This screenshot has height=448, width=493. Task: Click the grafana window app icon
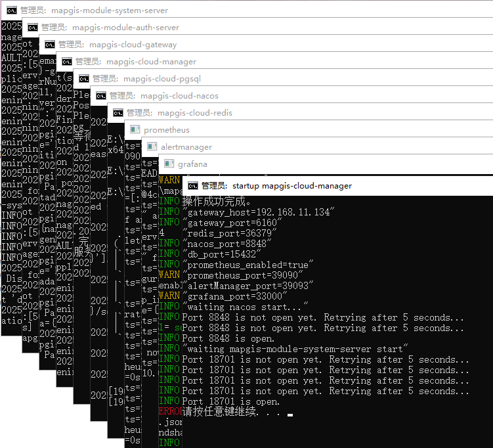pos(169,164)
